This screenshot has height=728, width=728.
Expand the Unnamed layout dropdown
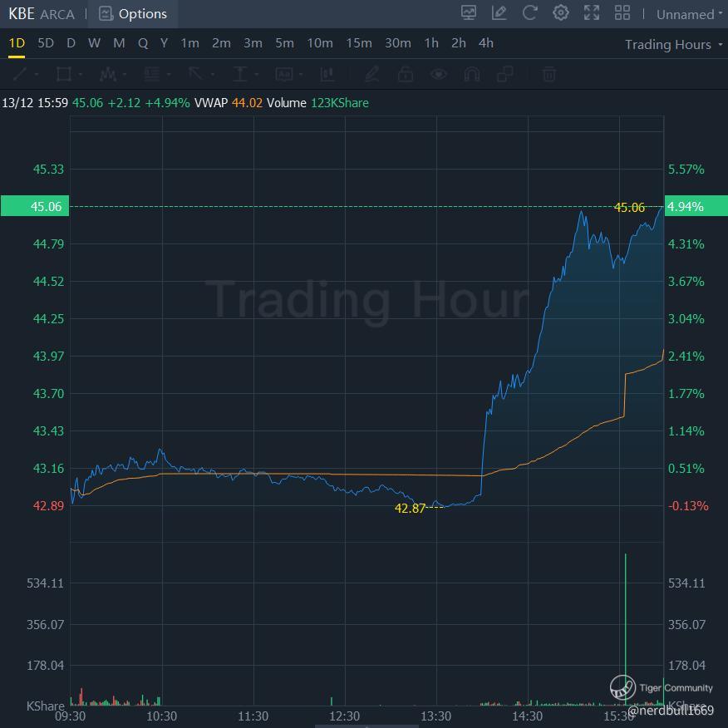(x=690, y=14)
